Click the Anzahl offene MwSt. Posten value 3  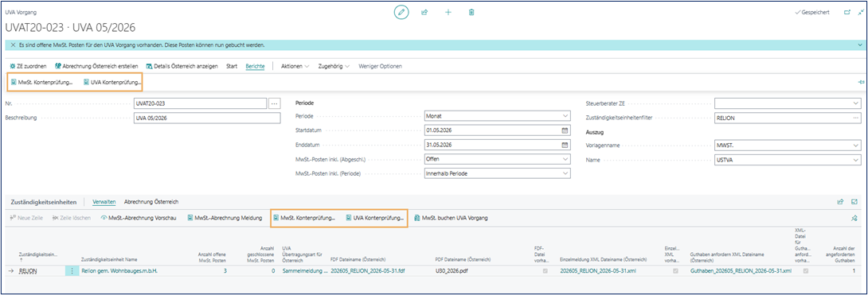pos(225,271)
